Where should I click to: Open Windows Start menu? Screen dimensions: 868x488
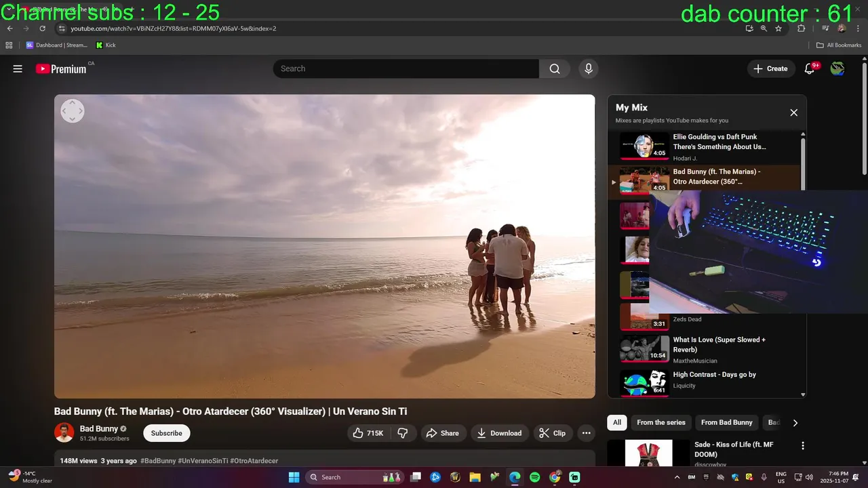(294, 477)
